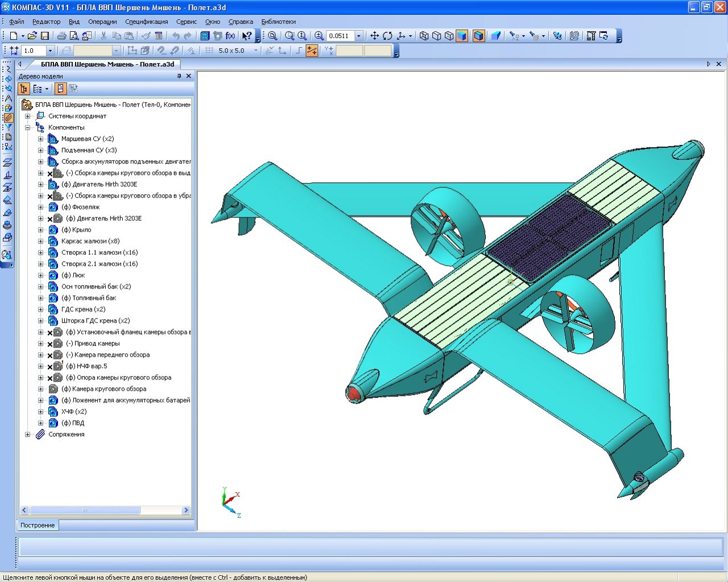
Task: Click the Rotate view tool icon
Action: (387, 36)
